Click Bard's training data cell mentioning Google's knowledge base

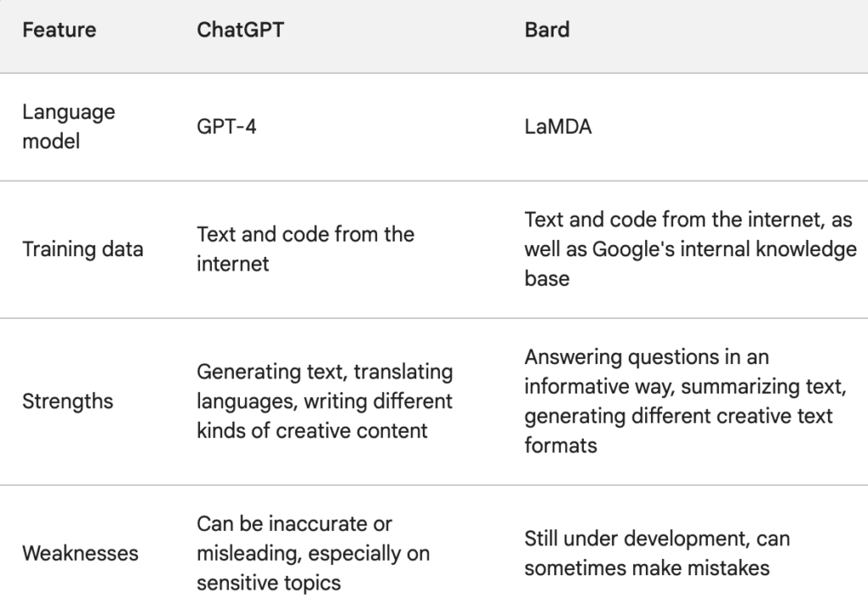click(x=690, y=249)
